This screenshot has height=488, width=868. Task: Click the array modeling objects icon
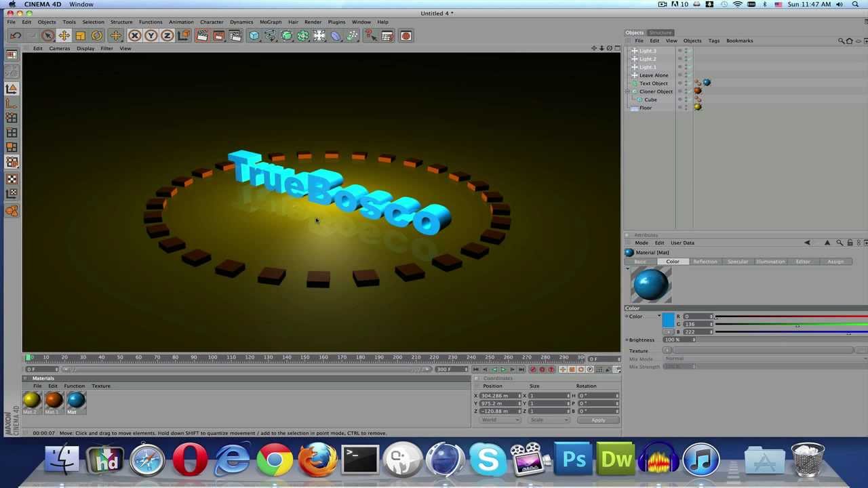(x=302, y=36)
